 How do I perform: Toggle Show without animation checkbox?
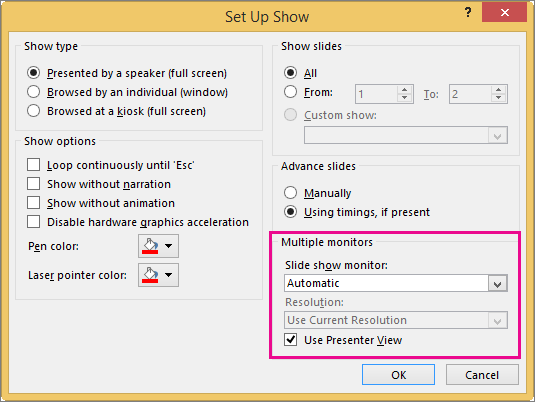(33, 203)
